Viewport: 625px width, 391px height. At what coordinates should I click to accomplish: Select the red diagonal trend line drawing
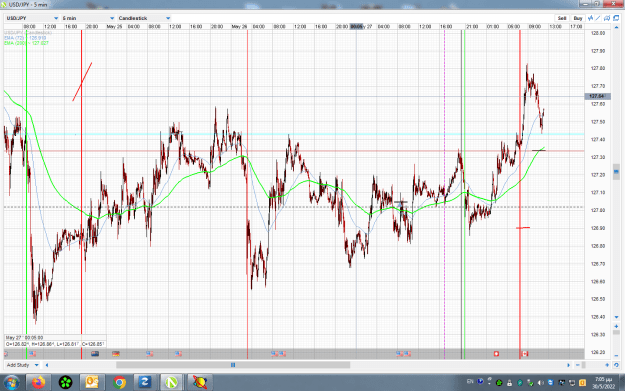[83, 82]
